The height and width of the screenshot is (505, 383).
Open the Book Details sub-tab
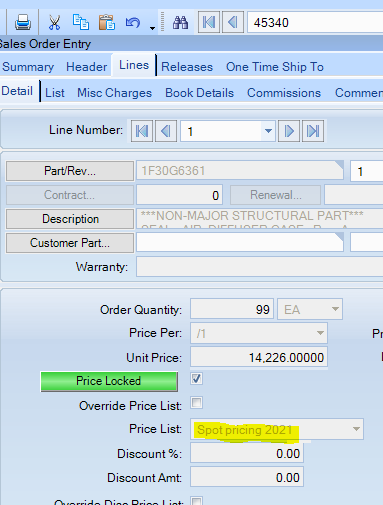click(x=199, y=93)
